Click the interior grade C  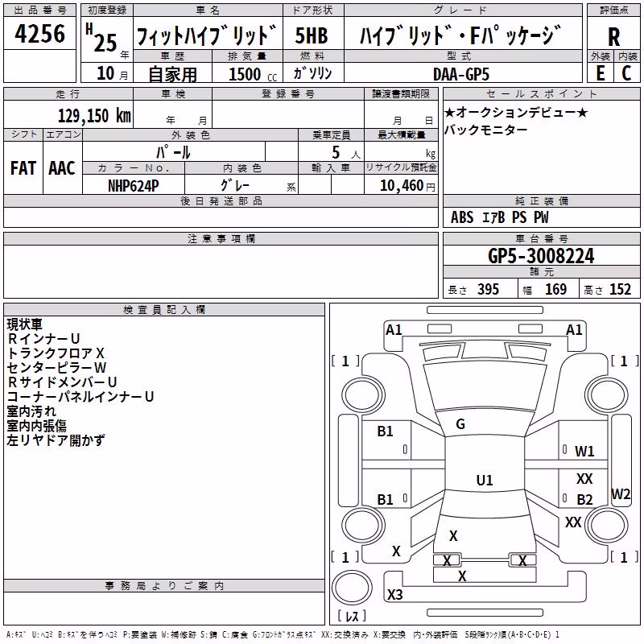(626, 73)
